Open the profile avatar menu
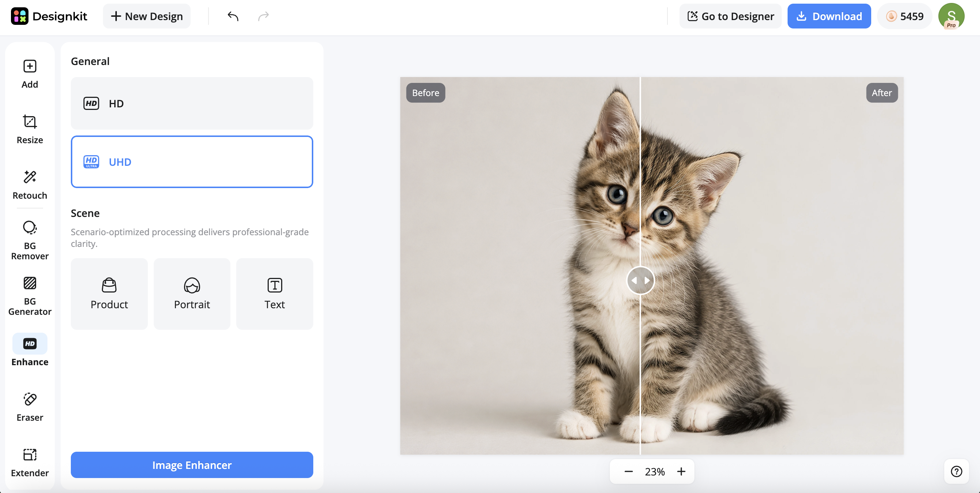This screenshot has width=980, height=493. pyautogui.click(x=951, y=16)
